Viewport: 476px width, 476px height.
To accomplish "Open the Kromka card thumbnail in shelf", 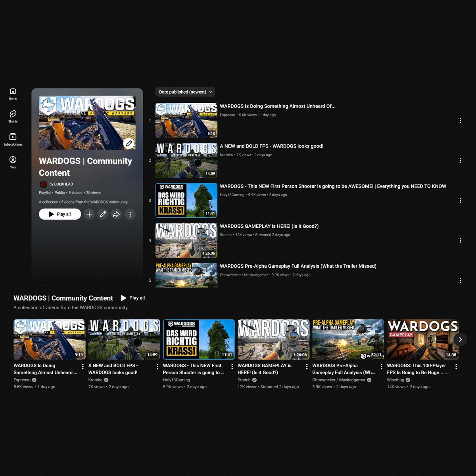I will [124, 340].
